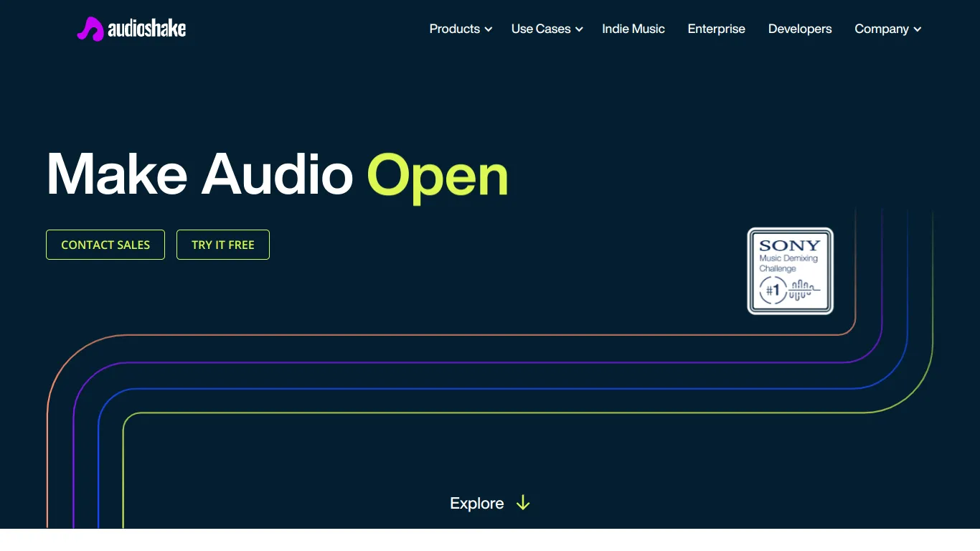980x551 pixels.
Task: Click the waveform graphic on Sony badge
Action: tap(804, 290)
